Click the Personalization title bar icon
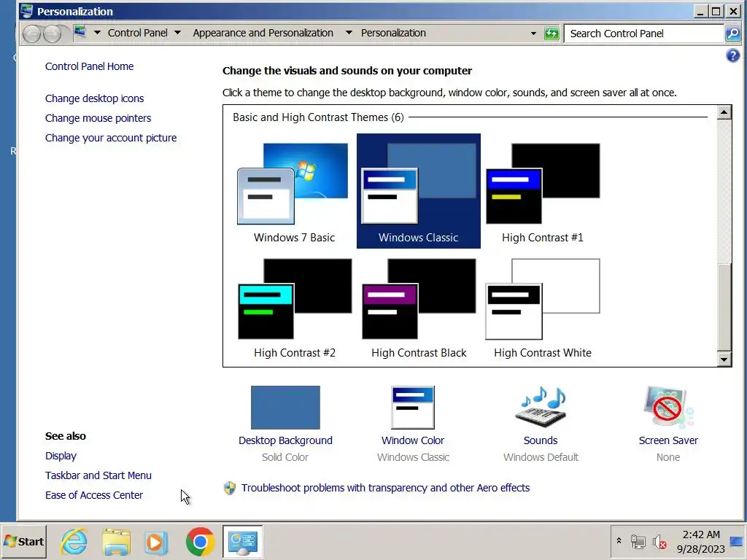 click(x=27, y=11)
